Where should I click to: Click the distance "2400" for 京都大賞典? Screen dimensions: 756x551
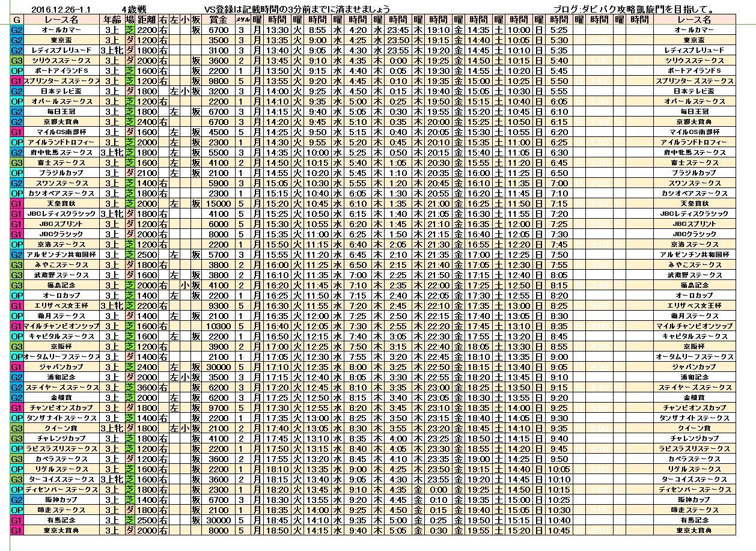[147, 121]
